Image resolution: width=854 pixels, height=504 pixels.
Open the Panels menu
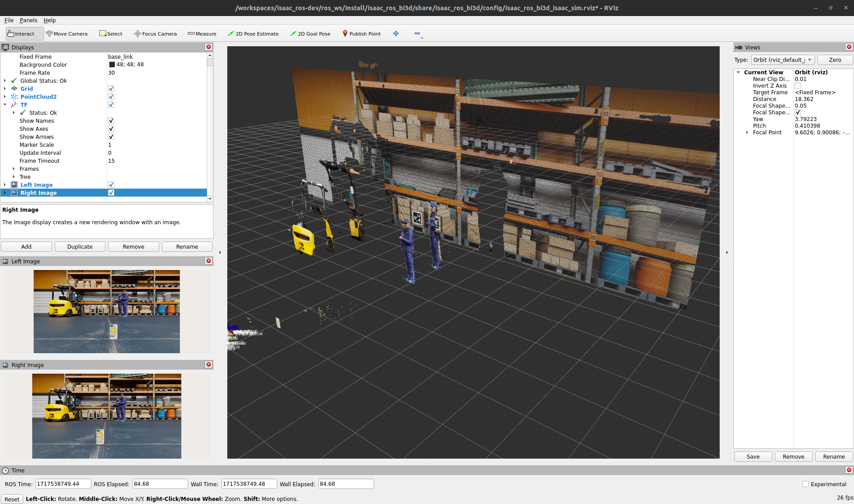coord(28,20)
